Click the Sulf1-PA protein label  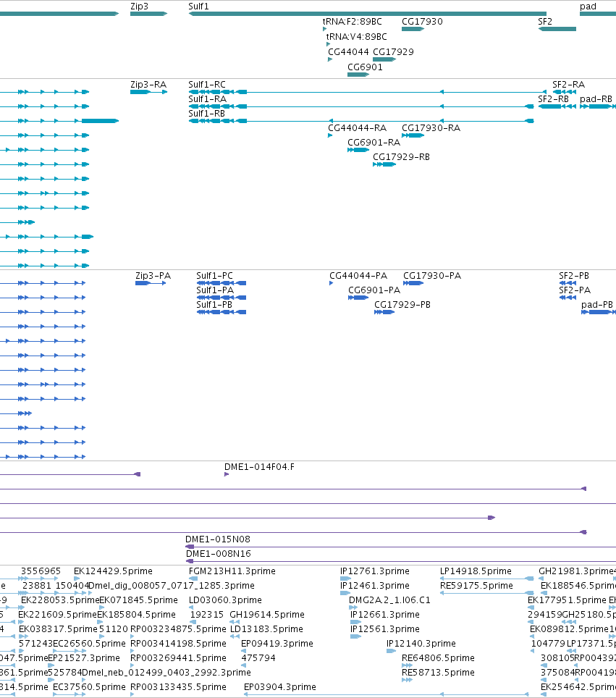pos(215,290)
